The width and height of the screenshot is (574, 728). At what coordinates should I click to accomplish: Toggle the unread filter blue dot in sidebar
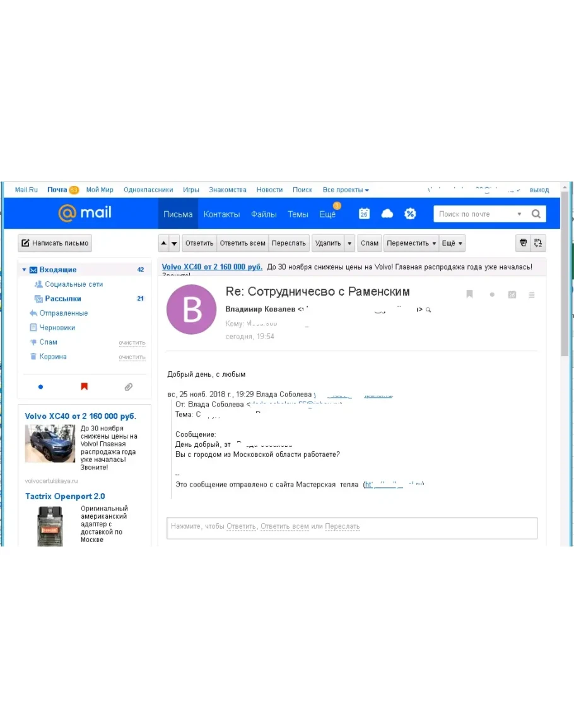[x=40, y=386]
